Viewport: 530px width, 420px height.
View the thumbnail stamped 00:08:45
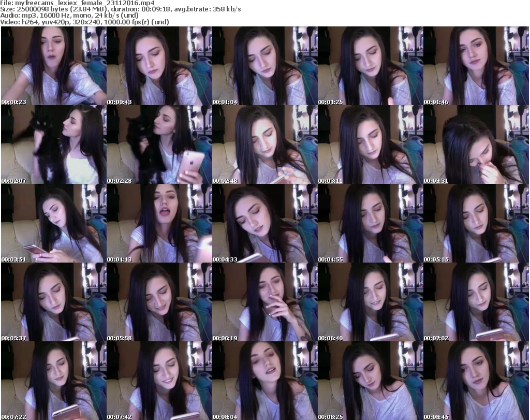(x=476, y=381)
